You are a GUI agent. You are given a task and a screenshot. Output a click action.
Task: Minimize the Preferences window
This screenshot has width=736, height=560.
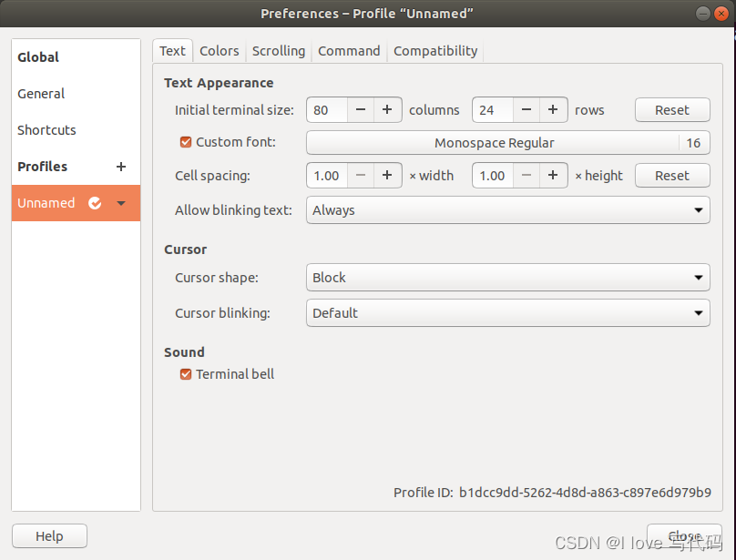pos(702,14)
